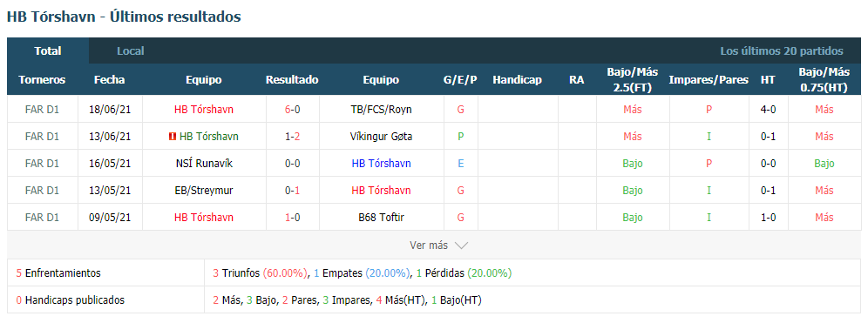Click the NSÍ Runavík team name
This screenshot has width=868, height=323.
click(x=204, y=164)
